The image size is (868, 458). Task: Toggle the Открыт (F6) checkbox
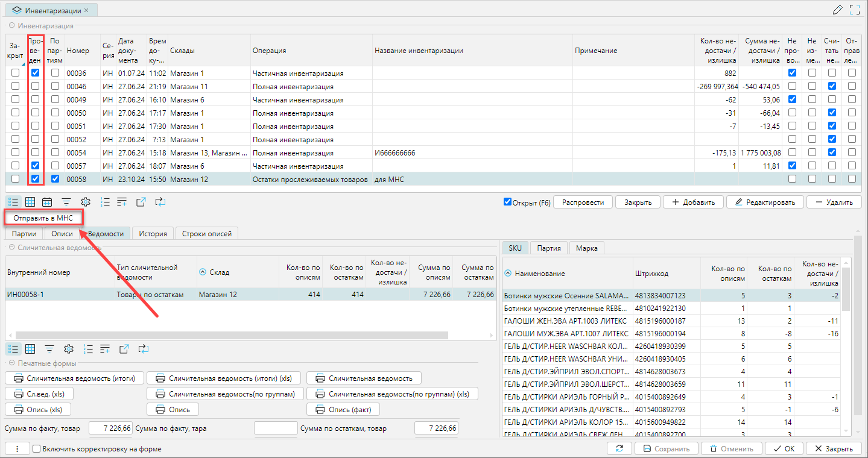(507, 202)
